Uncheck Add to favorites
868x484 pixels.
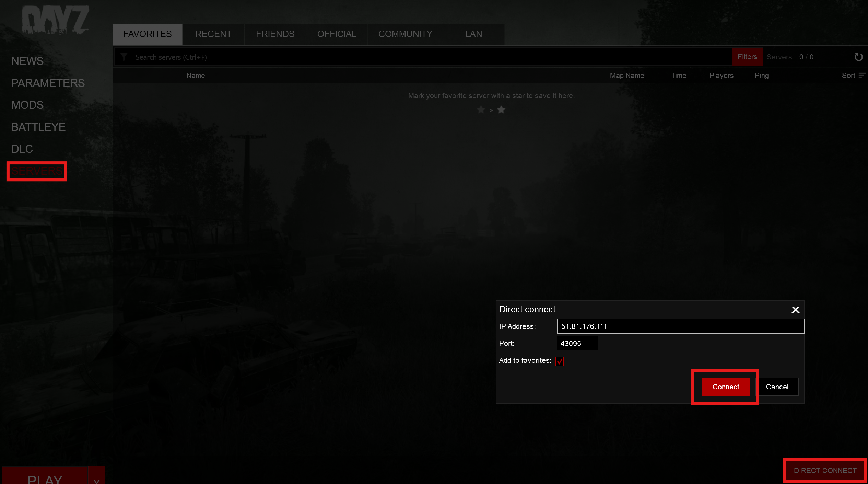click(560, 361)
